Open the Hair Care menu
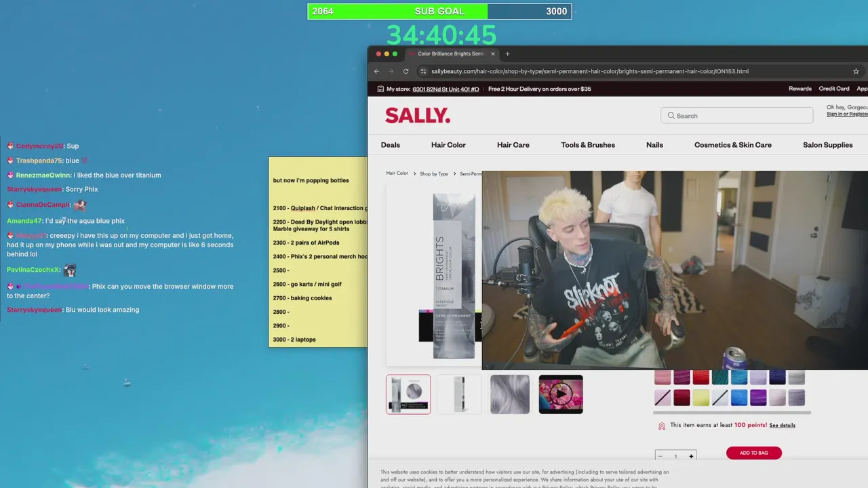Image resolution: width=868 pixels, height=488 pixels. (x=513, y=145)
